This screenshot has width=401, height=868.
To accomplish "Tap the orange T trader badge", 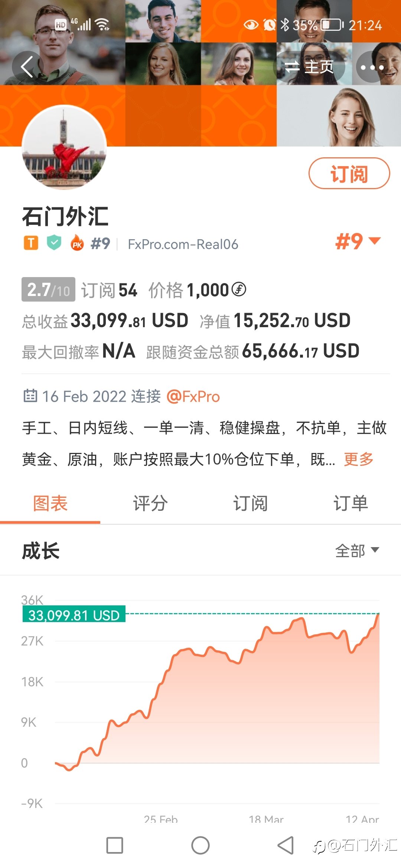I will pyautogui.click(x=31, y=243).
